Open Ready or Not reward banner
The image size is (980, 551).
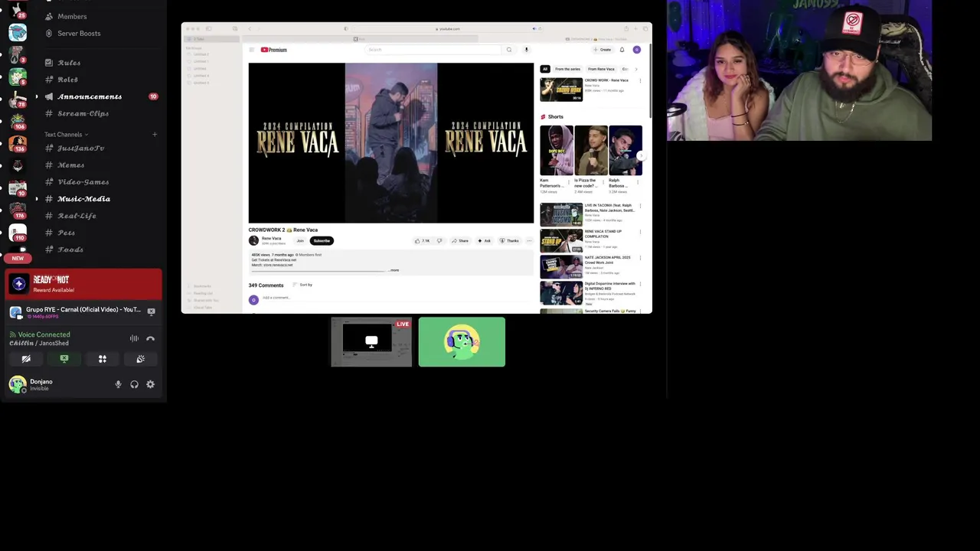[84, 284]
